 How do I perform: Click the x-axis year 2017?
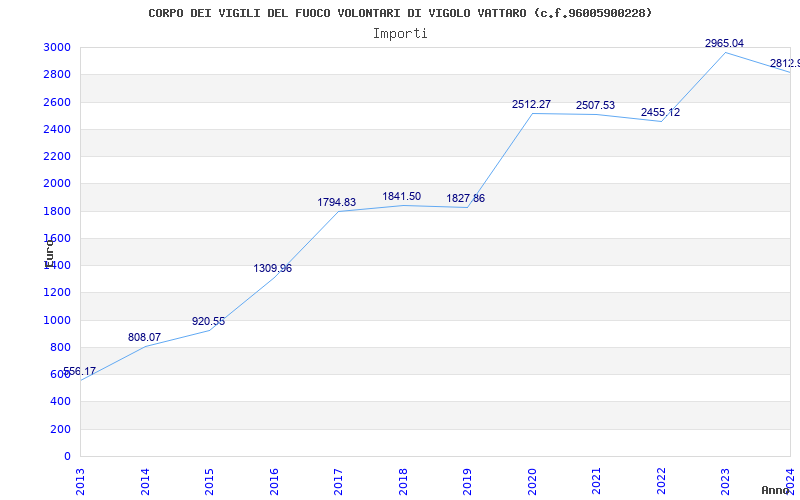tap(338, 482)
